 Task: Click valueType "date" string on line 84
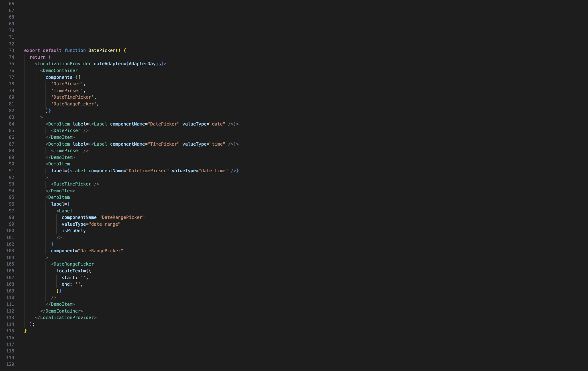[x=218, y=124]
